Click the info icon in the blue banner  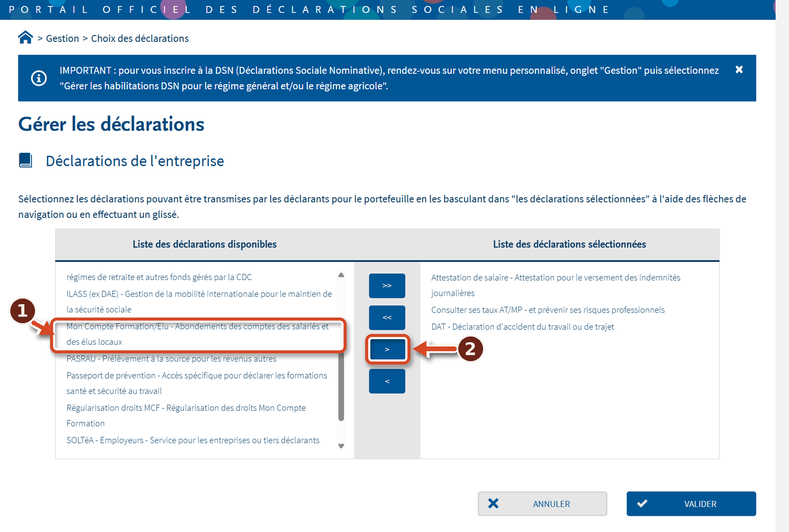point(39,78)
